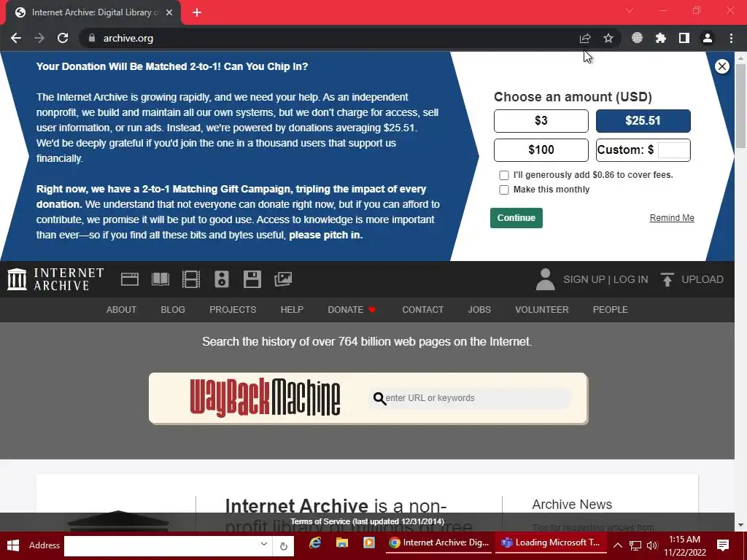
Task: Click the Terms of Service notice
Action: 367,521
